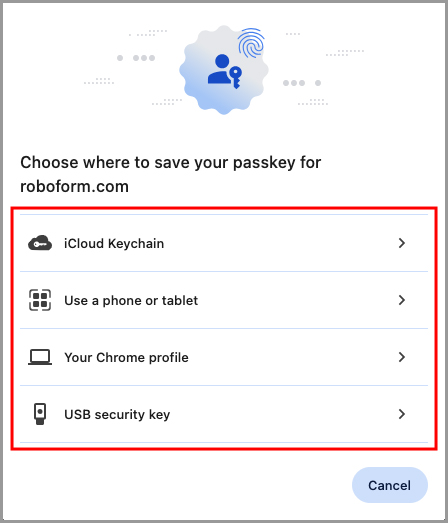Click chevron arrow on USB security key row
The image size is (448, 523).
[x=402, y=414]
